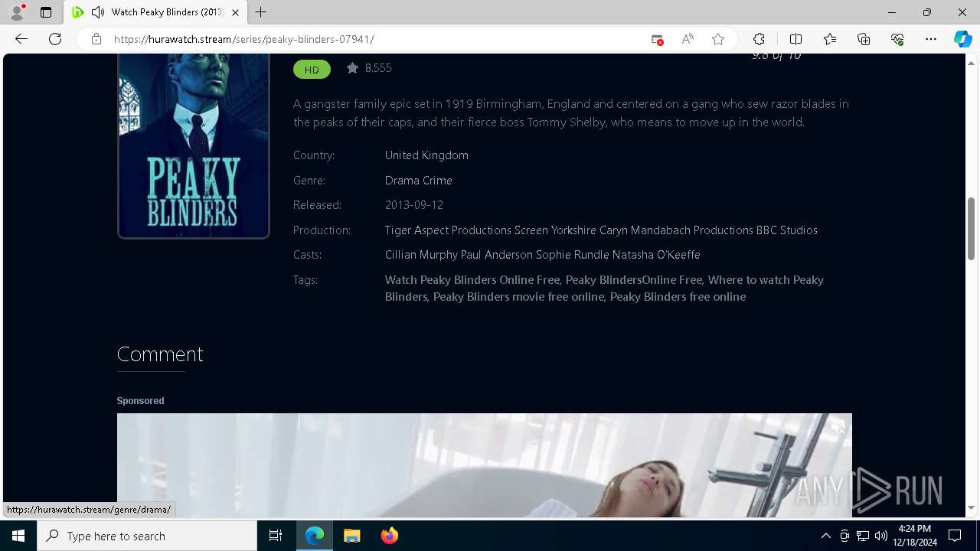
Task: Refresh the current page
Action: click(55, 39)
